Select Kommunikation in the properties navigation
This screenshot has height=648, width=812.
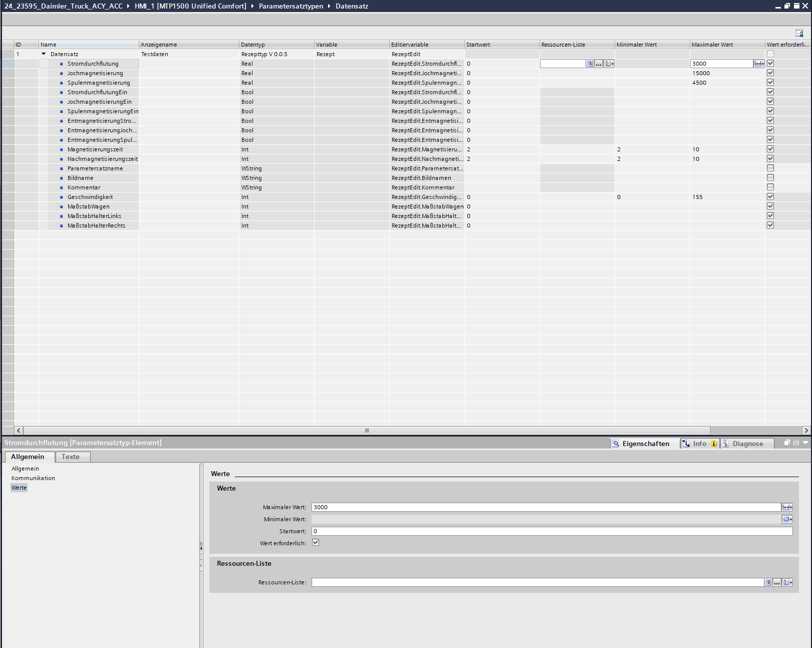(33, 478)
